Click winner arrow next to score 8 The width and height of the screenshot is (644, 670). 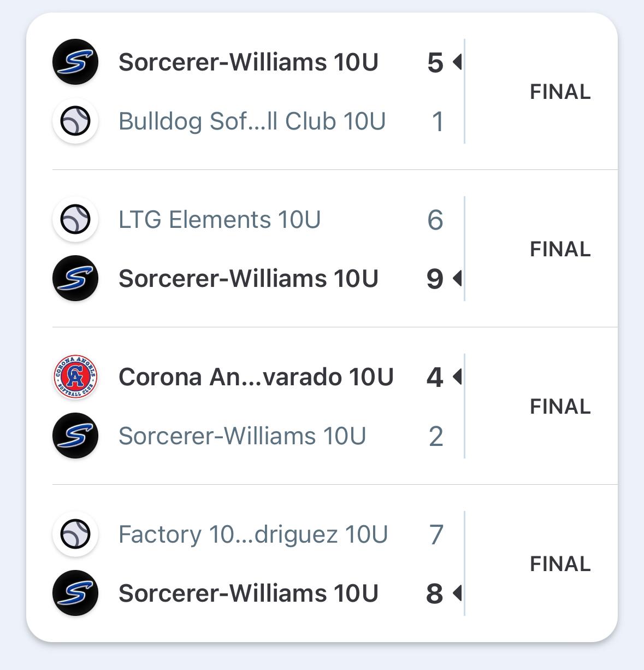[x=457, y=593]
